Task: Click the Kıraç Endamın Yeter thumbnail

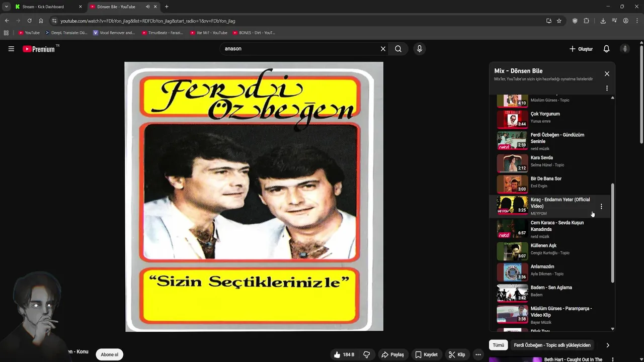Action: coord(512,205)
